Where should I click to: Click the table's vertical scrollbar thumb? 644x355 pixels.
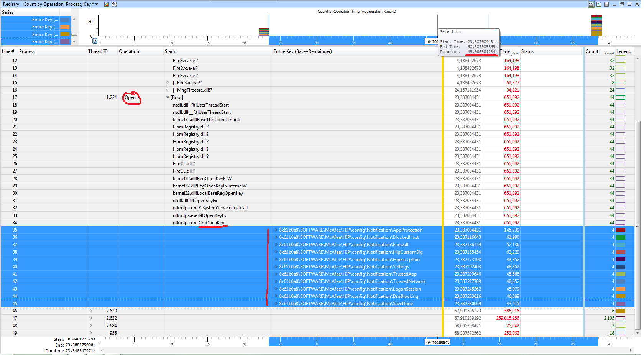(x=637, y=224)
